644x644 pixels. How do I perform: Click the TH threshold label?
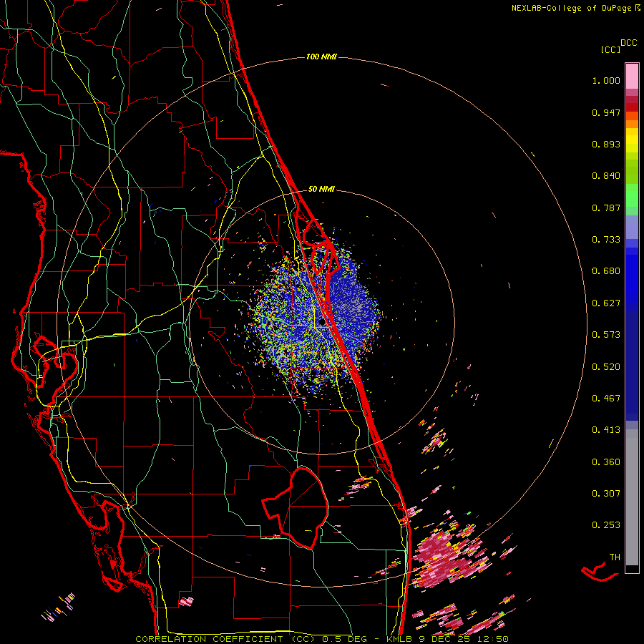615,557
